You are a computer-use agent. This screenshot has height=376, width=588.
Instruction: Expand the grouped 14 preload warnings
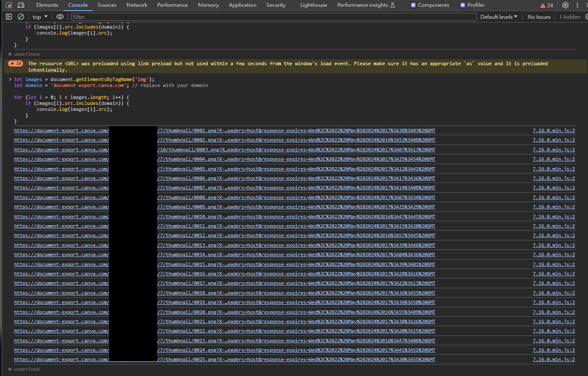pyautogui.click(x=16, y=64)
